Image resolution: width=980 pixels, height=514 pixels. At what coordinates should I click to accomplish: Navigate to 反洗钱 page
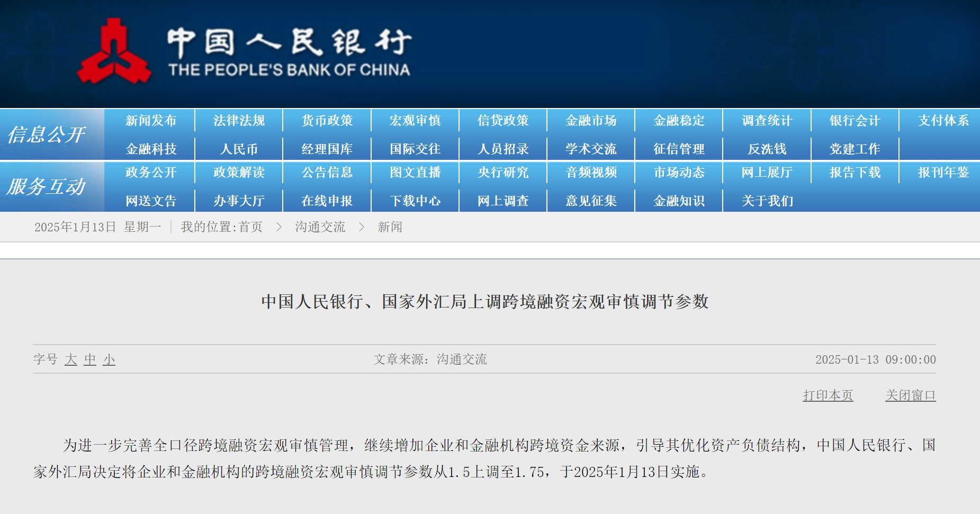pyautogui.click(x=767, y=149)
